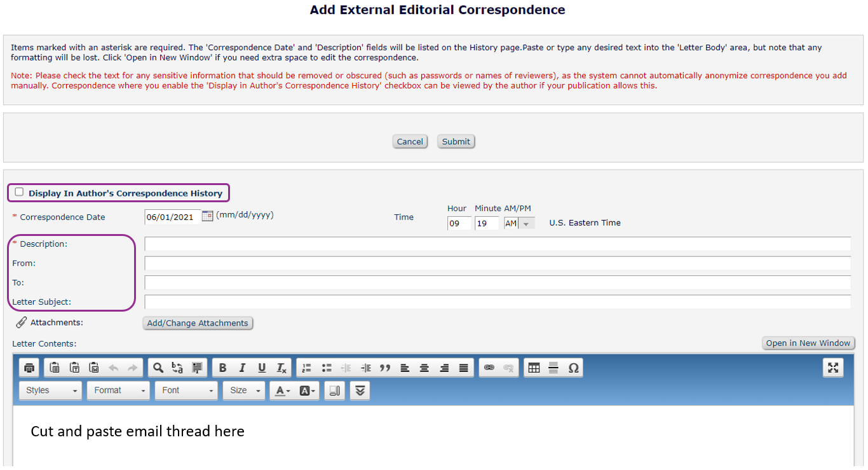Apply italic formatting
This screenshot has width=868, height=470.
click(x=242, y=368)
